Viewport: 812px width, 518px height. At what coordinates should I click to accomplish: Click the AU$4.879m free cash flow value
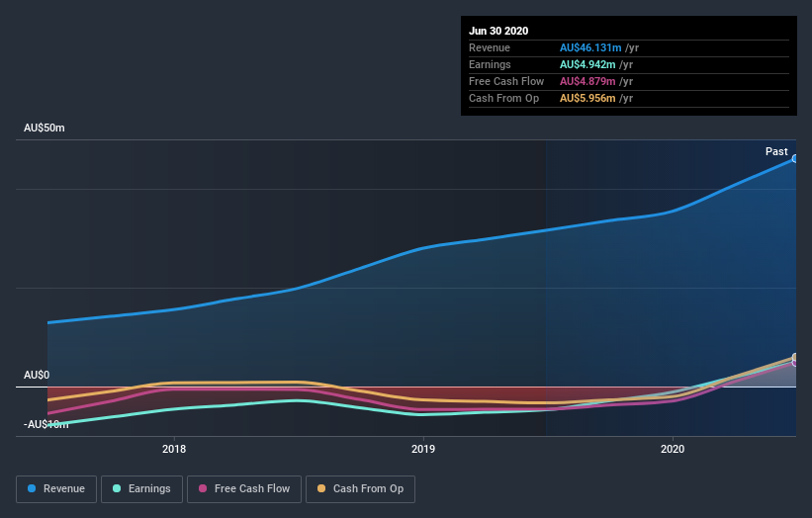click(587, 81)
